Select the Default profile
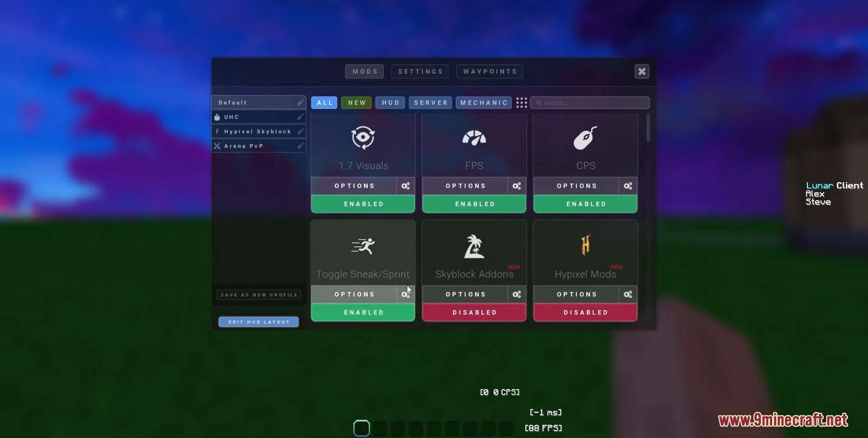Viewport: 868px width, 438px height. coord(259,102)
